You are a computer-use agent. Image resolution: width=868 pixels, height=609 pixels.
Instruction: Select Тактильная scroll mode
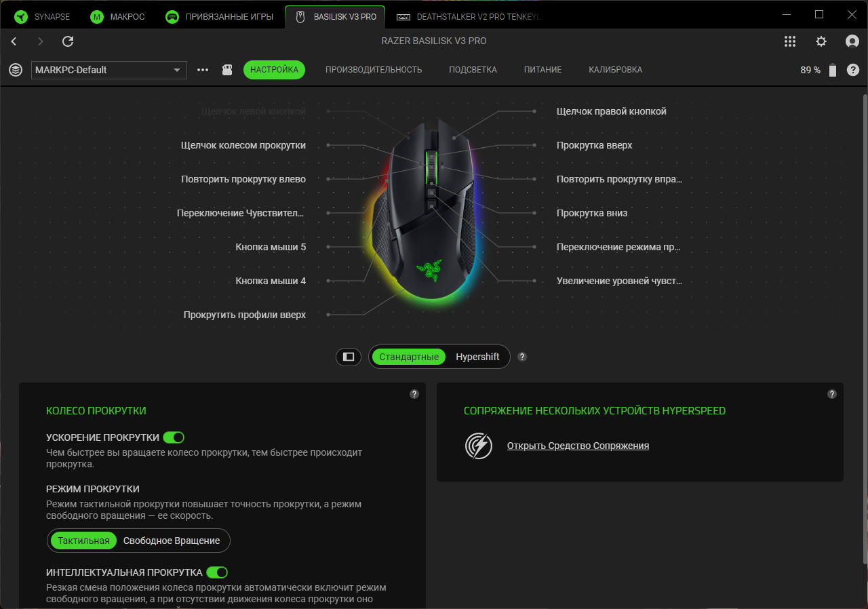[x=83, y=541]
